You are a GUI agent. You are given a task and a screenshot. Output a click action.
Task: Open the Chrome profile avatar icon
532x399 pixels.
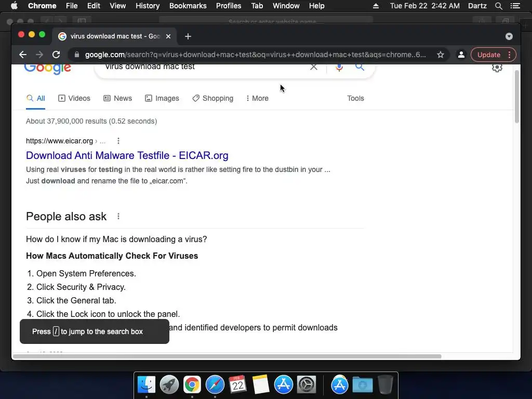461,55
